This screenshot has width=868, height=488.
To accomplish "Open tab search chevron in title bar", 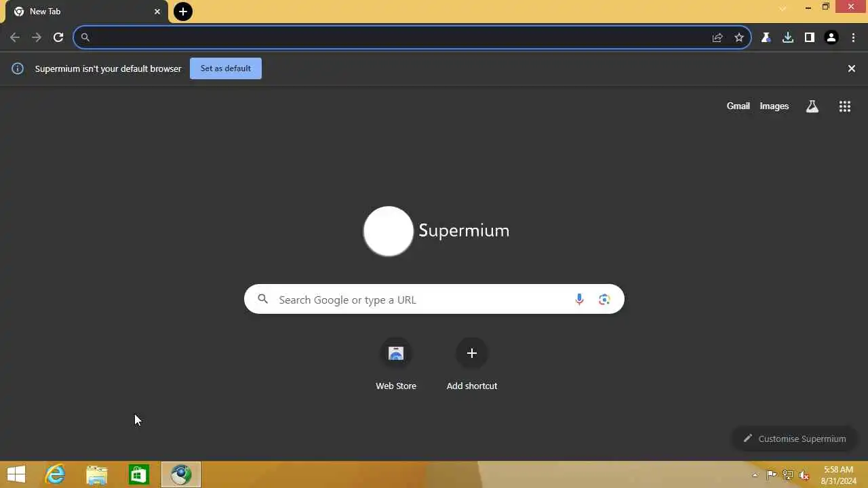I will pos(783,8).
